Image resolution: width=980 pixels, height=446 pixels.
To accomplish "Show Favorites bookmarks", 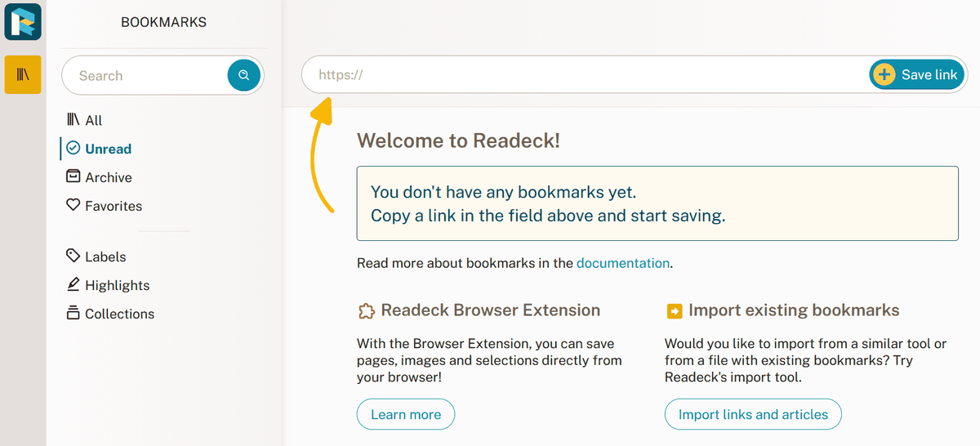I will click(113, 207).
